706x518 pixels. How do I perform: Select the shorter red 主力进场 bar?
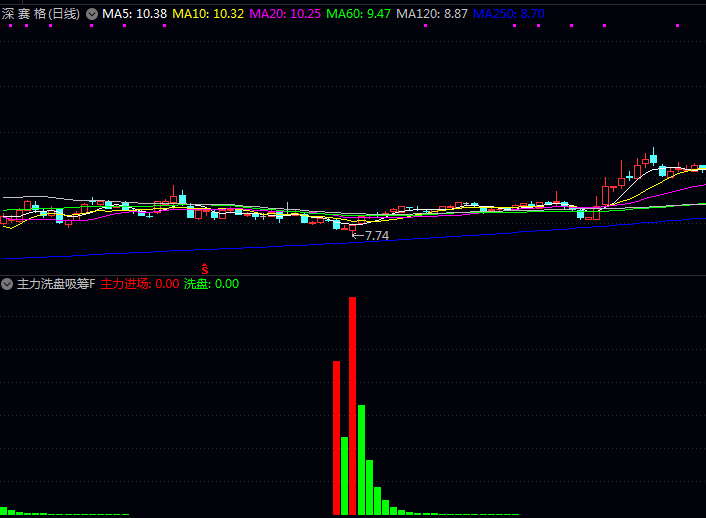point(336,438)
